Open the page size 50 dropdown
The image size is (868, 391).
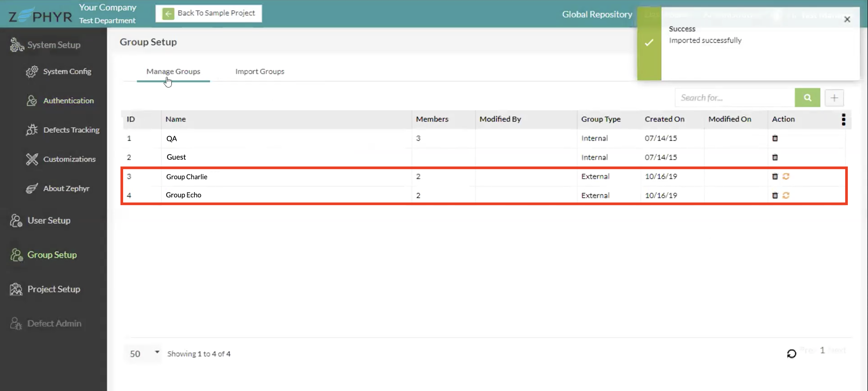pyautogui.click(x=143, y=353)
